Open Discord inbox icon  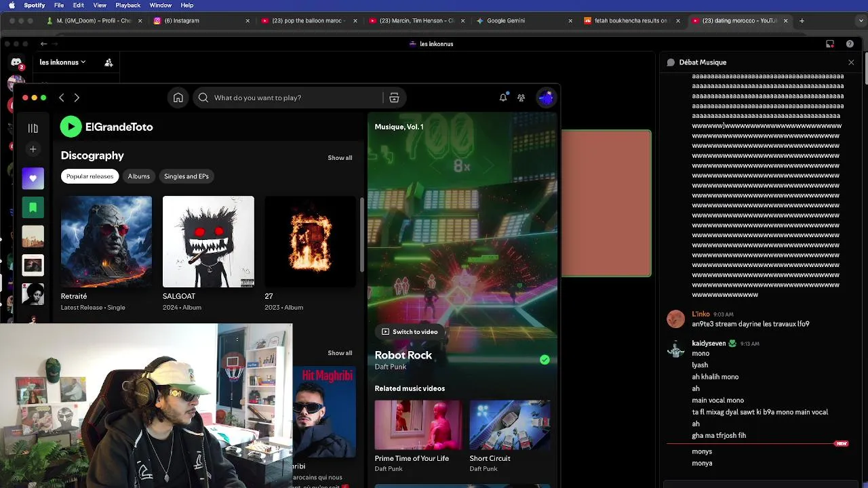click(830, 44)
